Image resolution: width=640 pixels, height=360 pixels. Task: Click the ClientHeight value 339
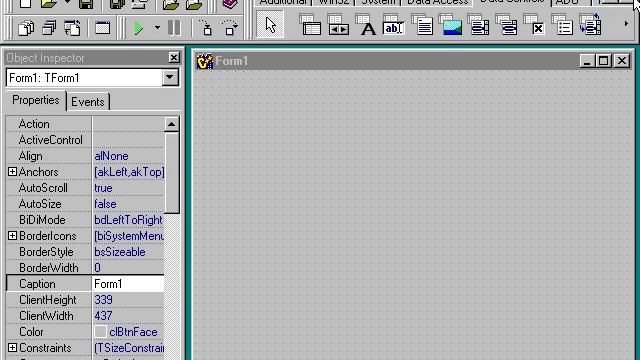click(x=103, y=300)
